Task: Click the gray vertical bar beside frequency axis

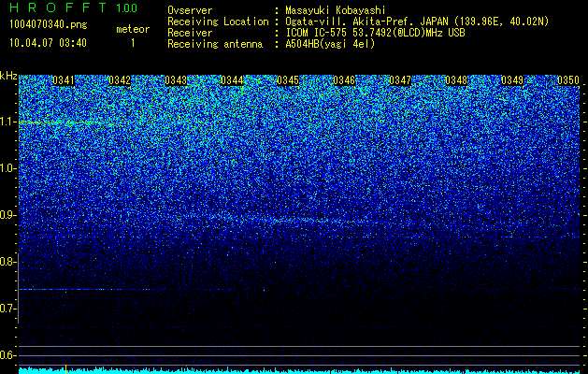Action: [18, 289]
